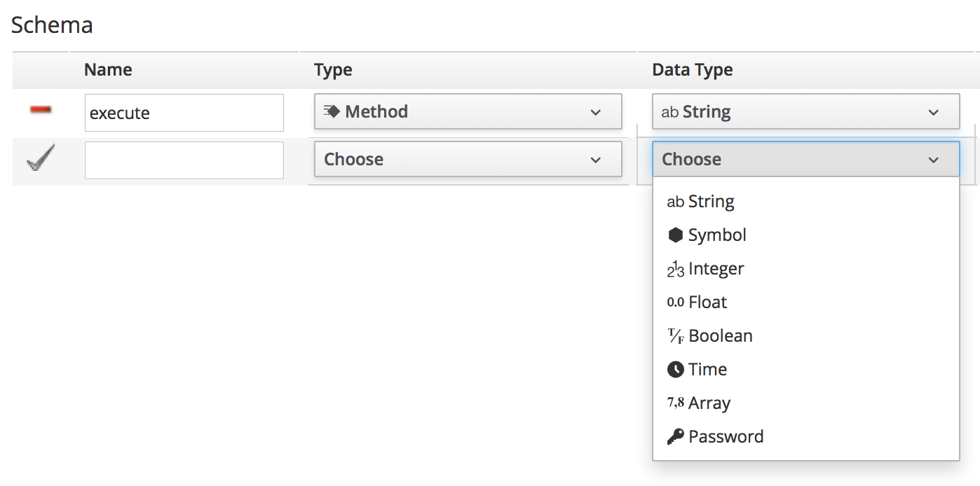The image size is (980, 486).
Task: Select the 123 Integer icon
Action: 675,269
